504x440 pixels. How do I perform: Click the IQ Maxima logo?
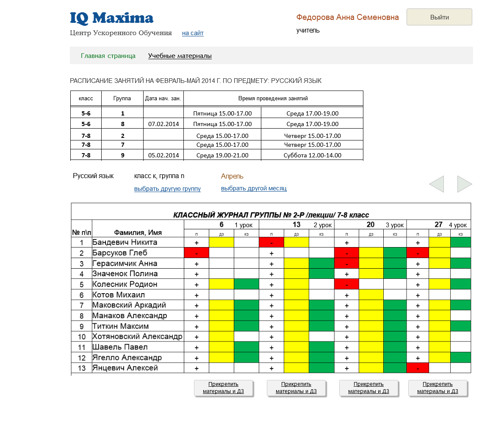coord(111,18)
